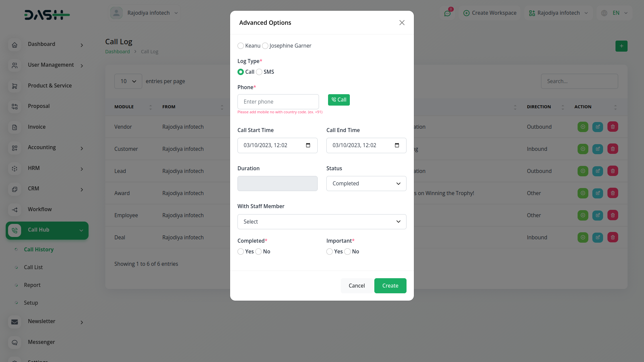Open the entries per page dropdown
This screenshot has width=644, height=362.
coord(128,81)
